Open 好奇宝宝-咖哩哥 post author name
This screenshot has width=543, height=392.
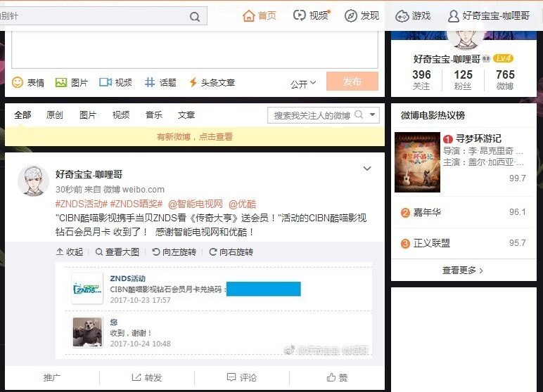click(89, 174)
